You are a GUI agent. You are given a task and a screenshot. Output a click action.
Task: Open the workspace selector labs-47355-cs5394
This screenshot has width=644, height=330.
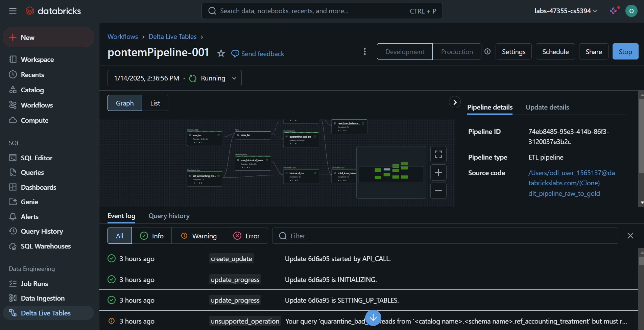[566, 11]
